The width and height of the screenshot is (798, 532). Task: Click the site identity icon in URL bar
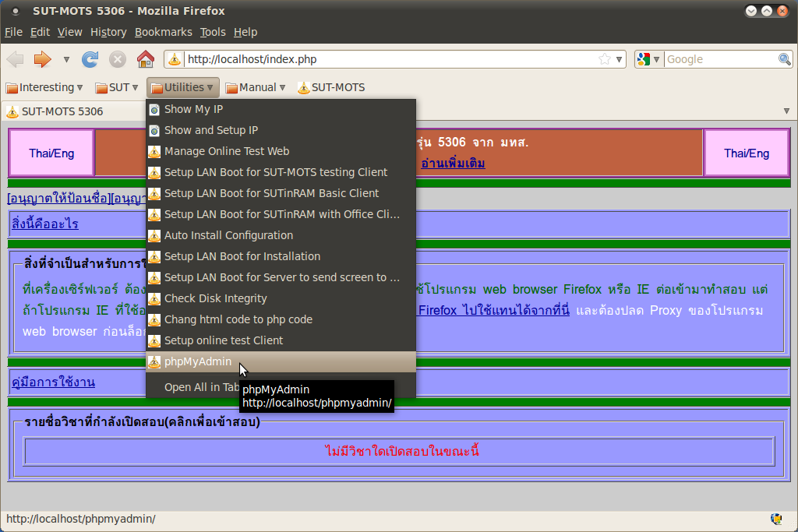174,59
